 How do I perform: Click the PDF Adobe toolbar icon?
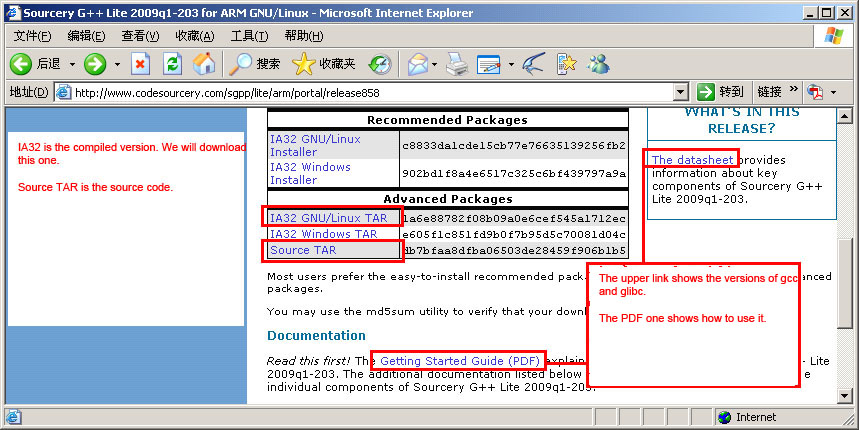[x=815, y=92]
